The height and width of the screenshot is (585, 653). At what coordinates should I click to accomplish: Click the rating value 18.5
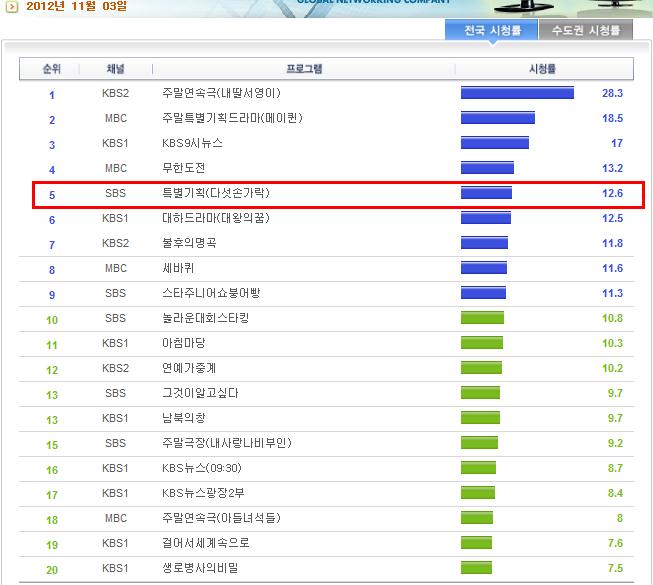pos(612,118)
